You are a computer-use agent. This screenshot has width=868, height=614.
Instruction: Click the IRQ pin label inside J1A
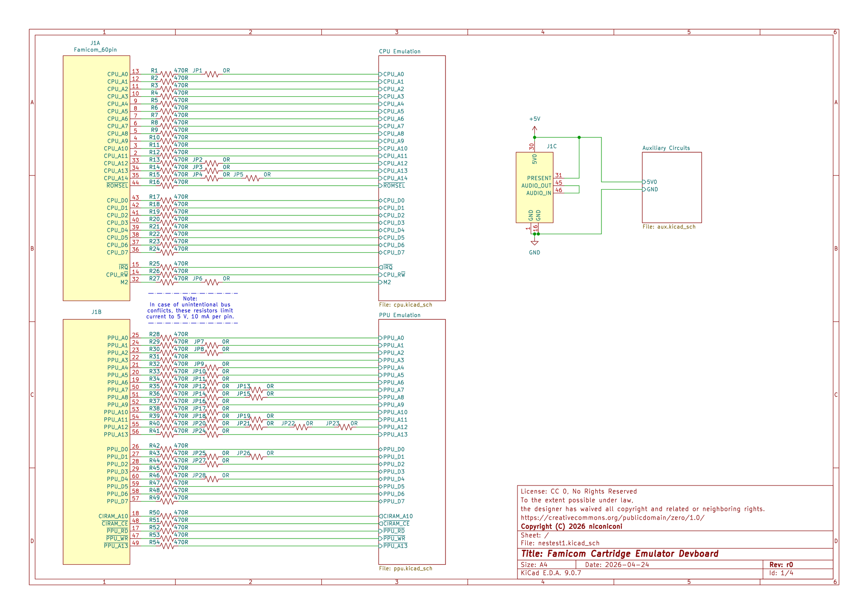pos(123,267)
